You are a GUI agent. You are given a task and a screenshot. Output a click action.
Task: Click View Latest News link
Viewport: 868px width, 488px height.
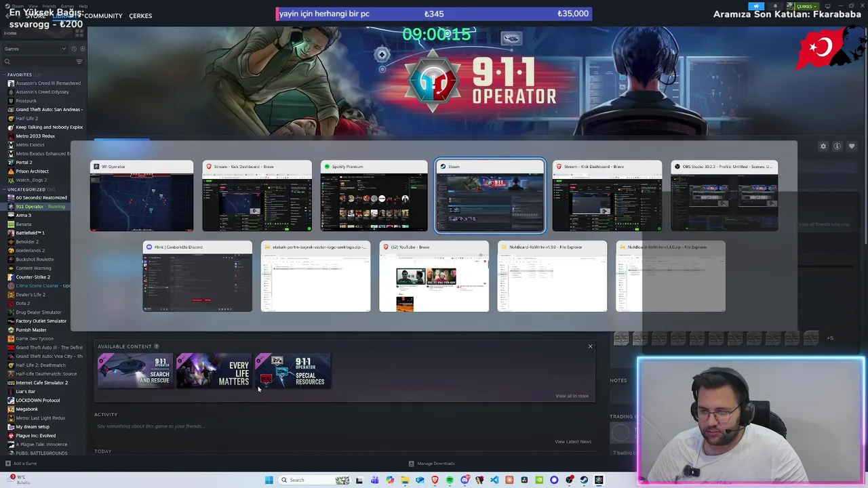[573, 442]
